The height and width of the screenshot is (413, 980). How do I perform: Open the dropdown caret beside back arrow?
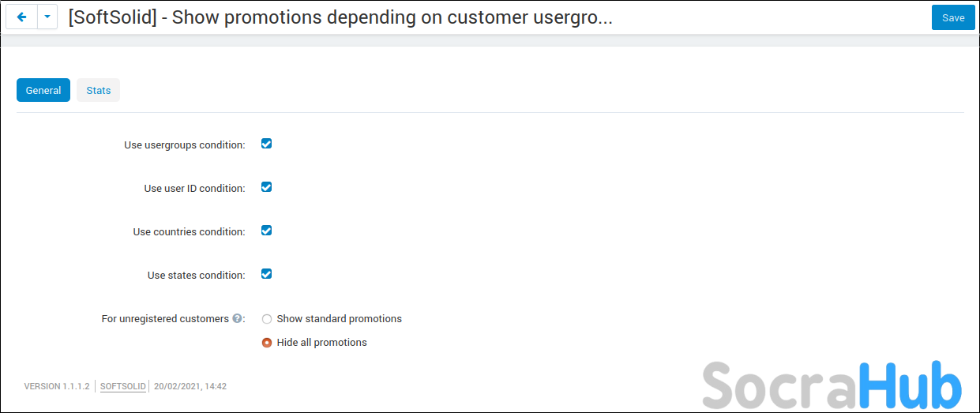point(47,17)
